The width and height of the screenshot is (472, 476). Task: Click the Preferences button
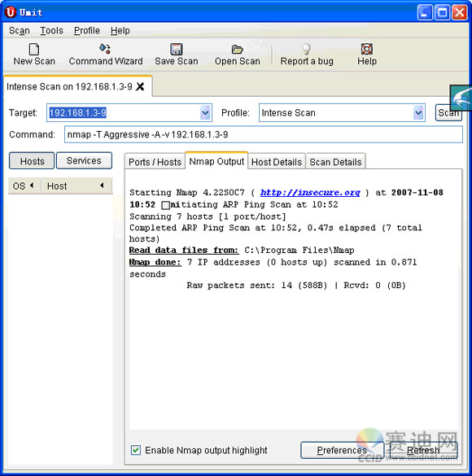coord(342,450)
